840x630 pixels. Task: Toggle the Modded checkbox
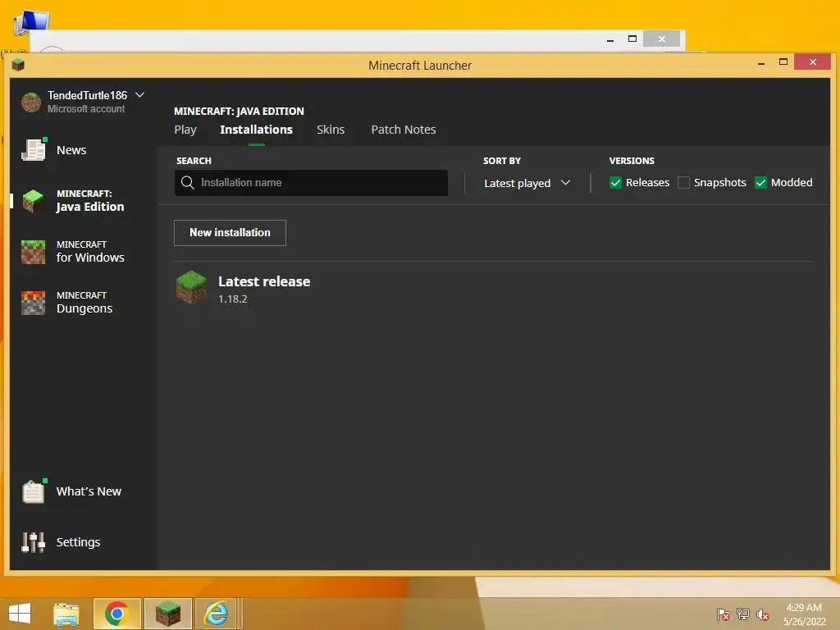pos(760,183)
